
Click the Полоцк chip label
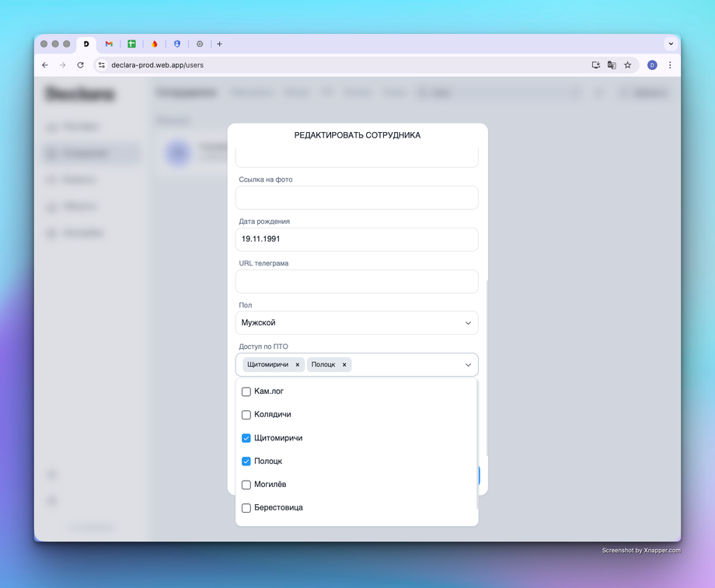tap(323, 364)
